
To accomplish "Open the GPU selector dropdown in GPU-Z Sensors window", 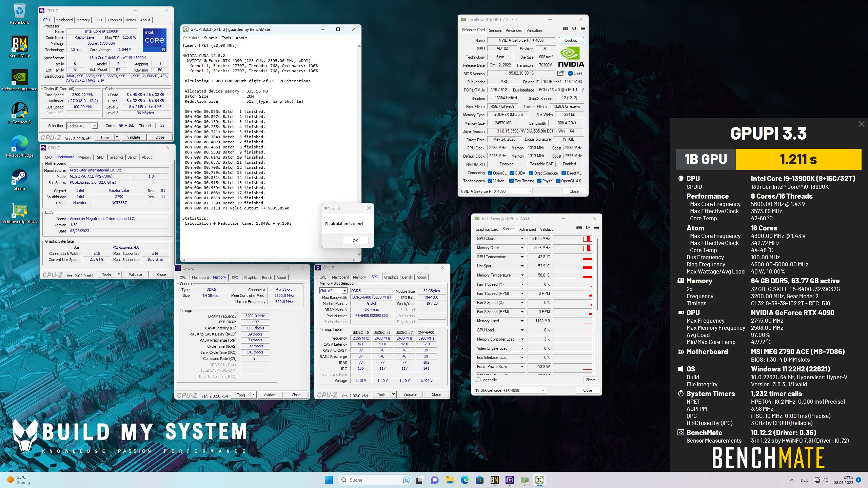I will coord(509,390).
